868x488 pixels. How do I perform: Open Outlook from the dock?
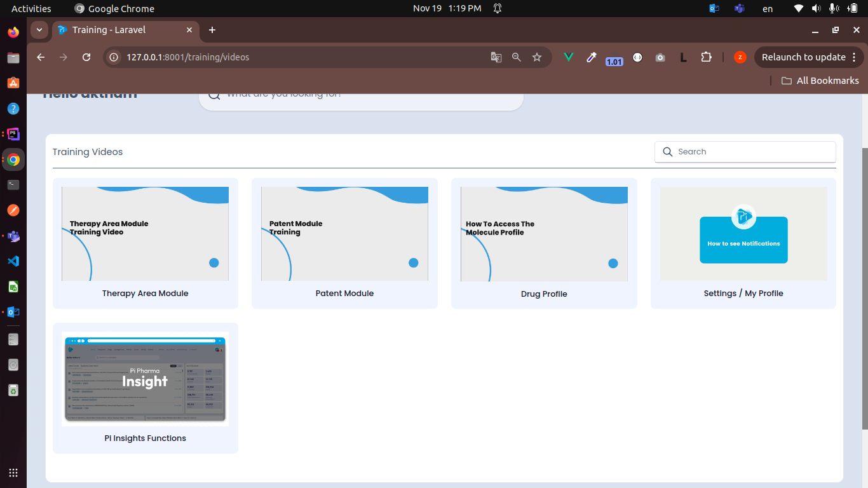click(x=13, y=312)
